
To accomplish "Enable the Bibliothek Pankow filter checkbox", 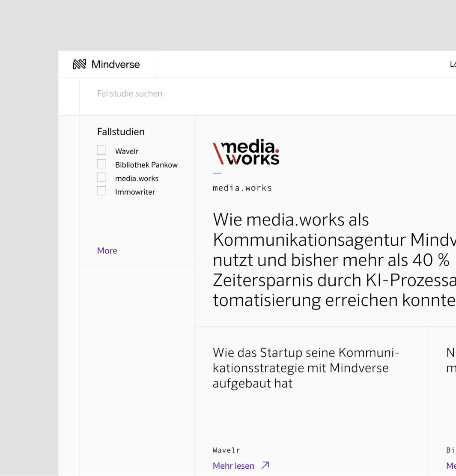I will pyautogui.click(x=101, y=164).
